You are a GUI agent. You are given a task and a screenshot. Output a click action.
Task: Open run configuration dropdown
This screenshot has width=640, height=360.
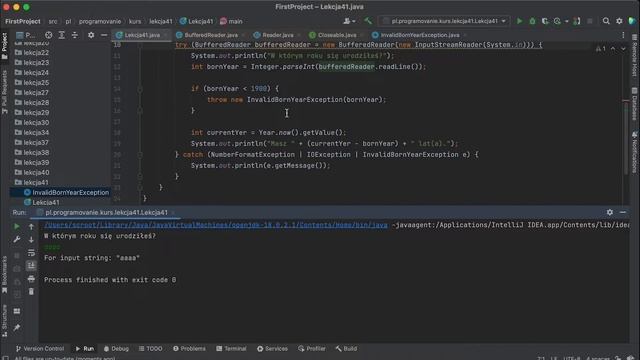point(444,21)
